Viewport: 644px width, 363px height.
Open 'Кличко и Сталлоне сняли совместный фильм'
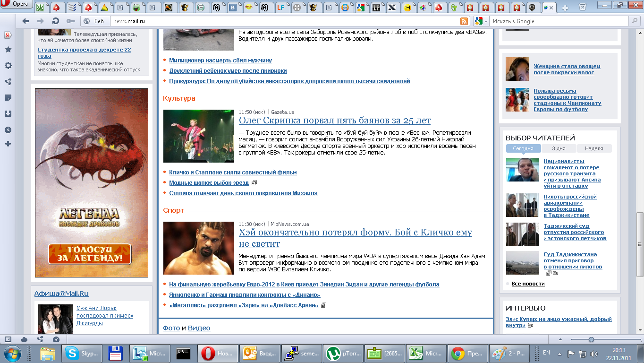(x=233, y=173)
